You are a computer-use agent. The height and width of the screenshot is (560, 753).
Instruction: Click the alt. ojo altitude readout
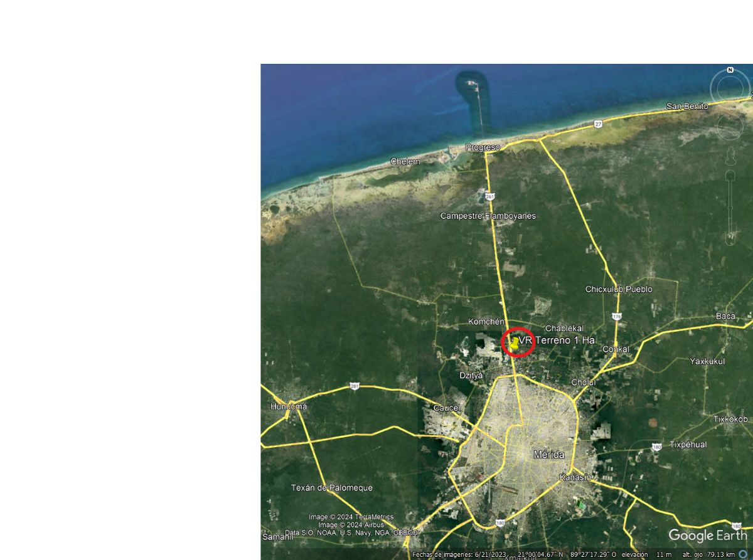coord(708,555)
